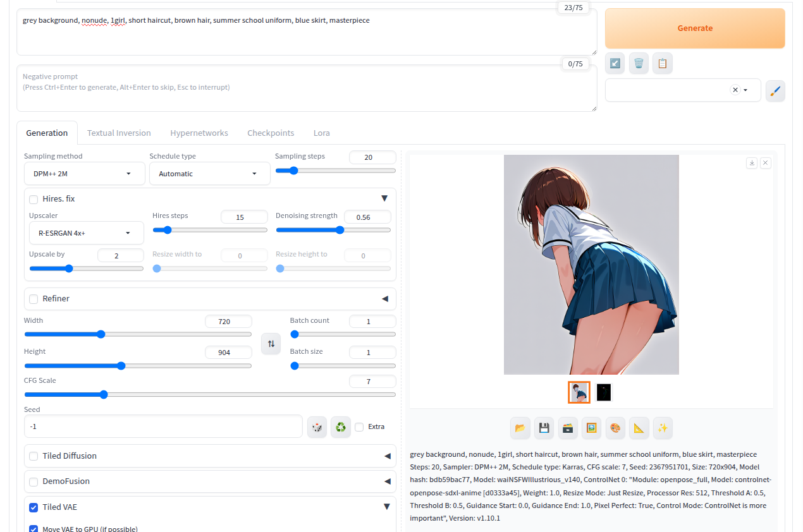Enable the DemoFusion checkbox
This screenshot has height=532, width=803.
(x=34, y=481)
